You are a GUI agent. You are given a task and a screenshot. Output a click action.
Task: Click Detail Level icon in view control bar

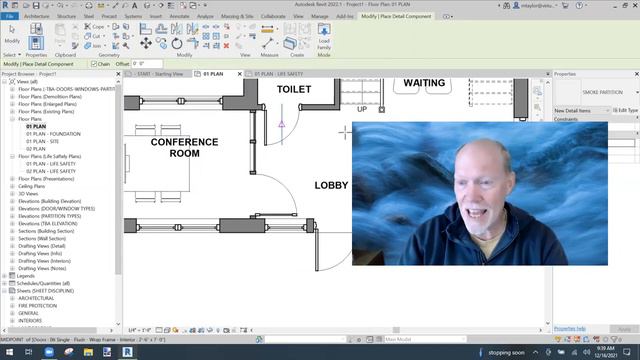click(x=159, y=330)
